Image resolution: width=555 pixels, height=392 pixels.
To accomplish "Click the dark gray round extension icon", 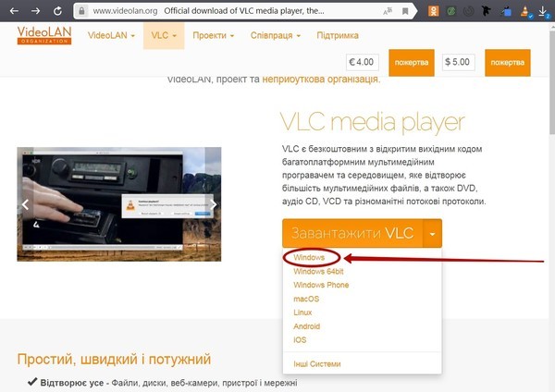I will point(469,11).
